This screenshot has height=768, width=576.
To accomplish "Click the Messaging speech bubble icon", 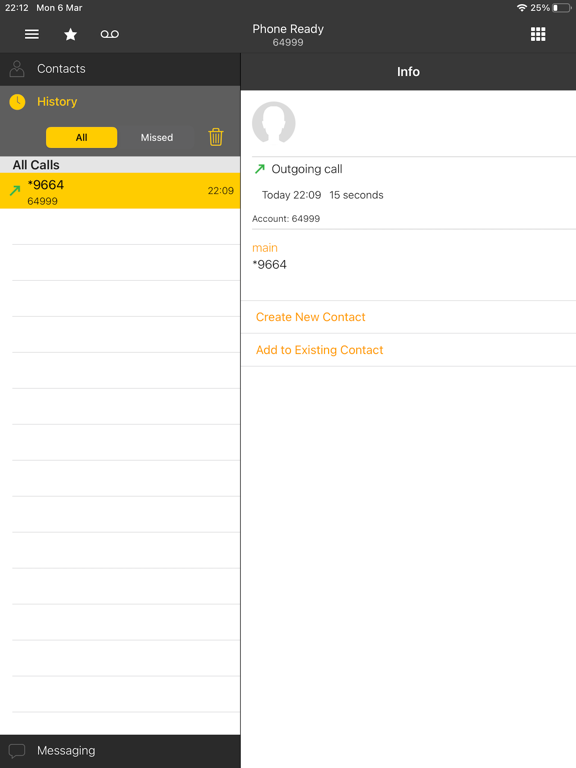I will point(17,751).
